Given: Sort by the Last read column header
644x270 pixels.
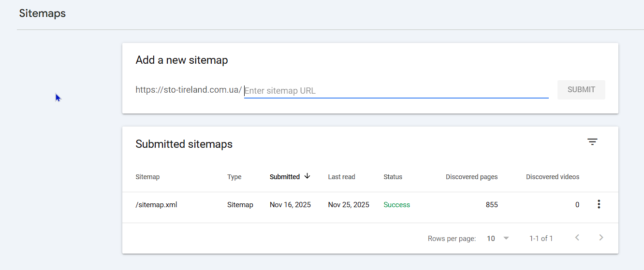Looking at the screenshot, I should 341,177.
